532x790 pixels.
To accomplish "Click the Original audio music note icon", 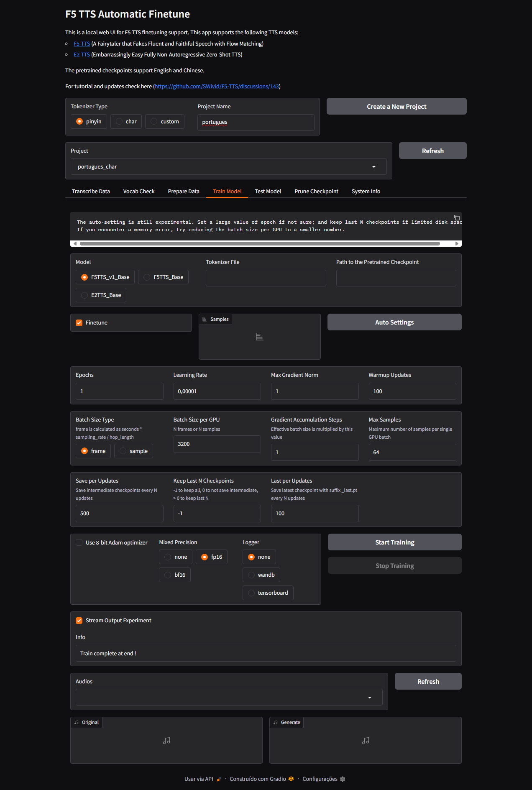I will [166, 741].
